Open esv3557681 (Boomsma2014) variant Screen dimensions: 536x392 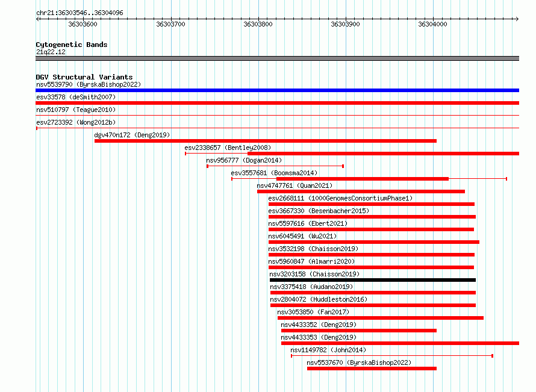click(x=274, y=173)
